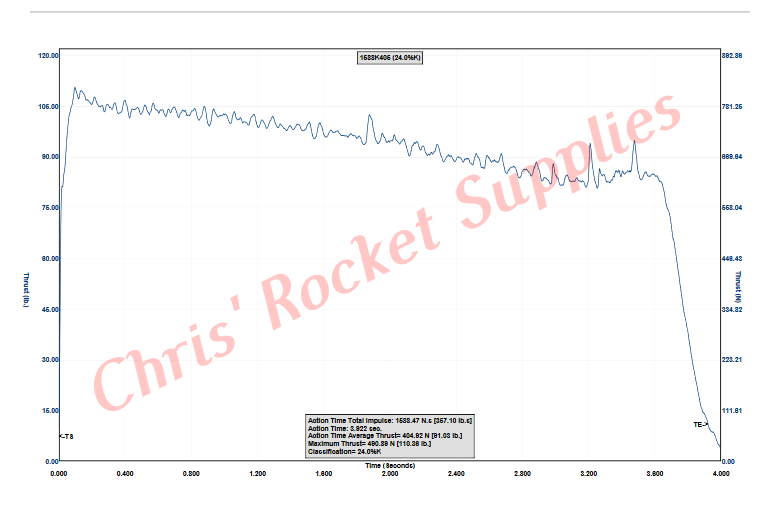Click the "120.00" left axis label
Viewport: 775px width, 505px height.
tap(48, 55)
